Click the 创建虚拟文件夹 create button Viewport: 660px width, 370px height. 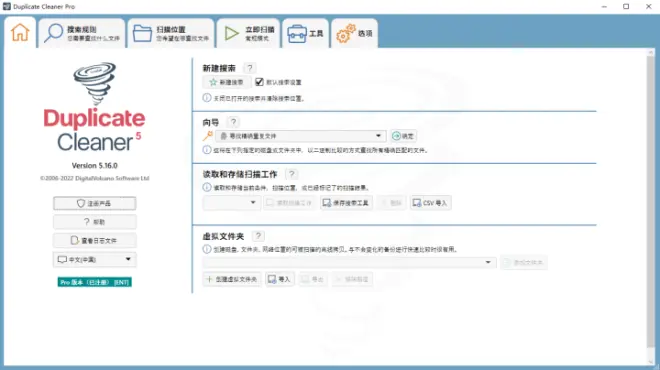[x=232, y=279]
